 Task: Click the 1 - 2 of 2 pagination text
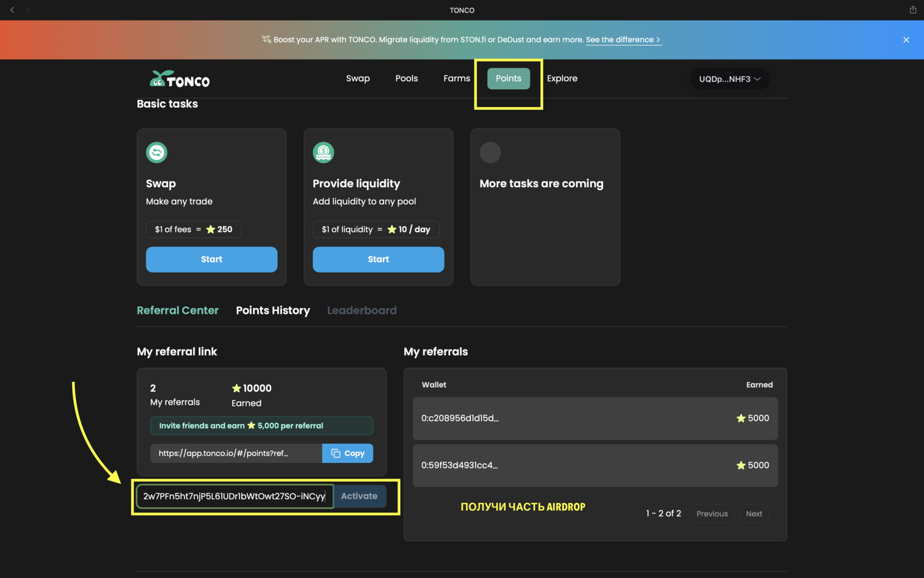tap(663, 514)
